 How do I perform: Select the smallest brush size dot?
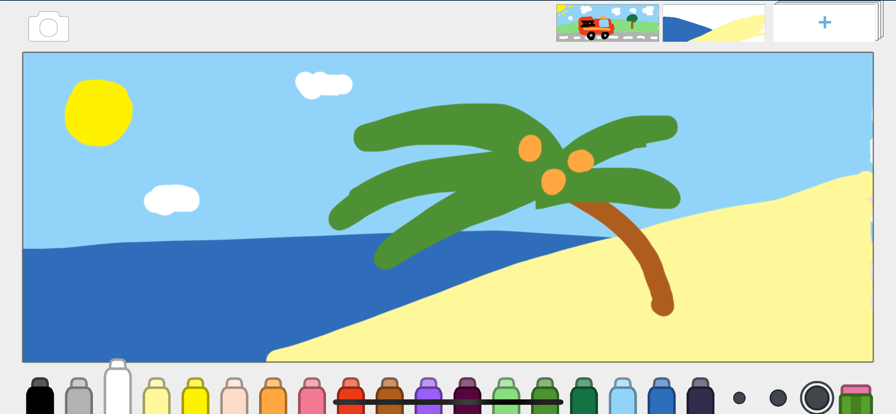[x=739, y=398]
